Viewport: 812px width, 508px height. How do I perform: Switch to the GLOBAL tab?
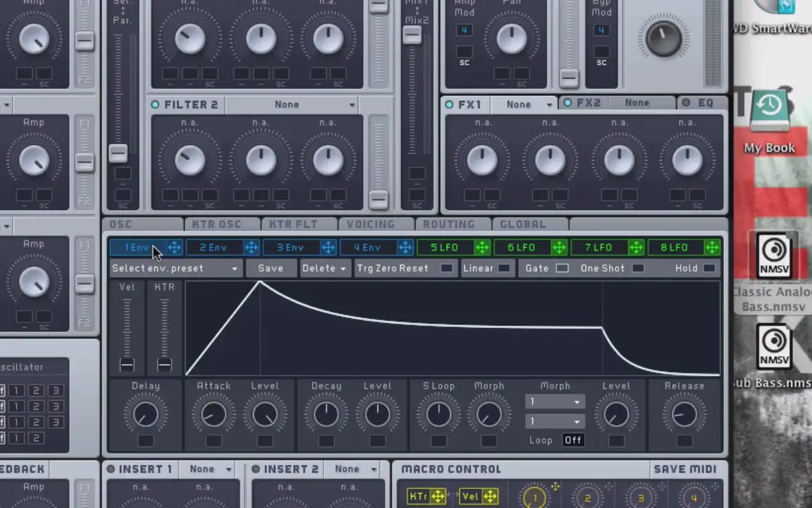(530, 224)
